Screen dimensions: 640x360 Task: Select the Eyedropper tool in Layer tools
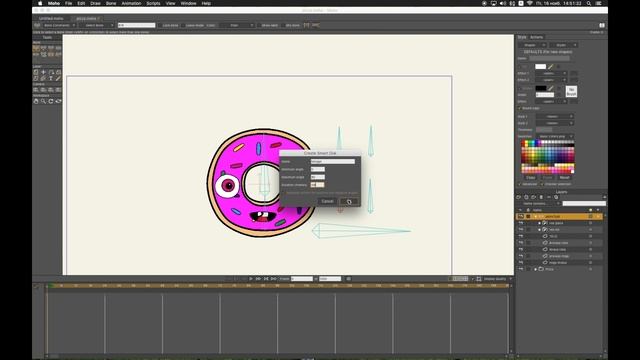pos(58,78)
